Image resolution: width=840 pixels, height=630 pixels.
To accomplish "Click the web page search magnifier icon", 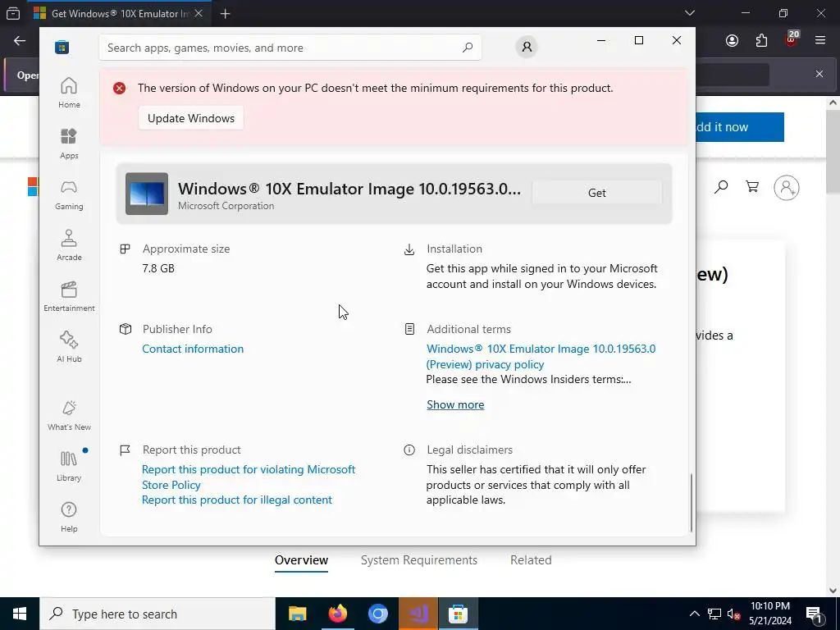I will [721, 187].
